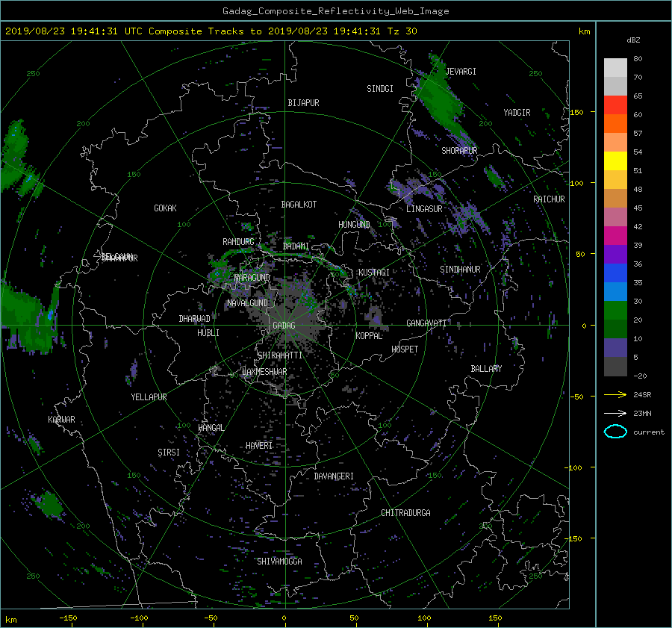Click the YELLAPUR town label
This screenshot has height=628, width=672.
point(149,397)
